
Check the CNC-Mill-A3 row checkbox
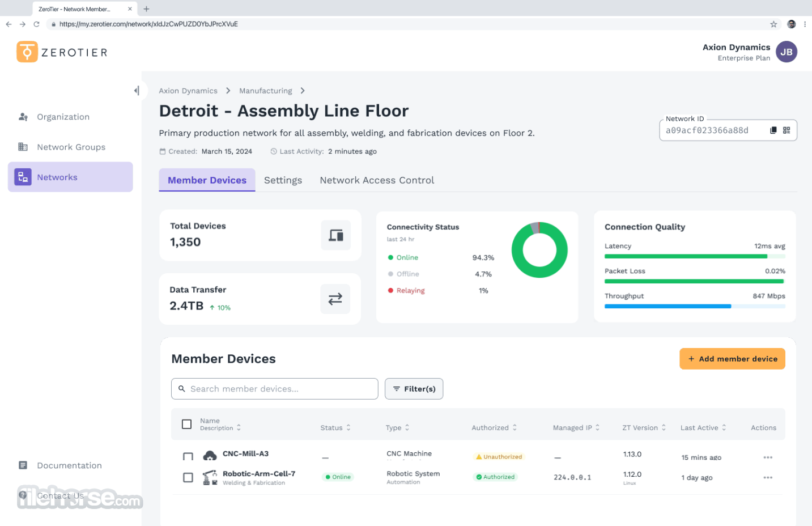point(188,457)
